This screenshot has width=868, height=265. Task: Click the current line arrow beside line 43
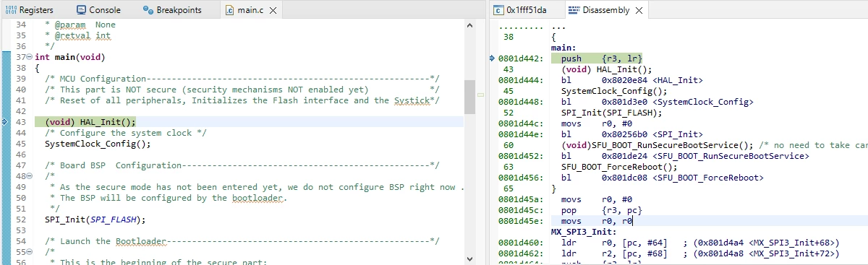click(x=4, y=122)
